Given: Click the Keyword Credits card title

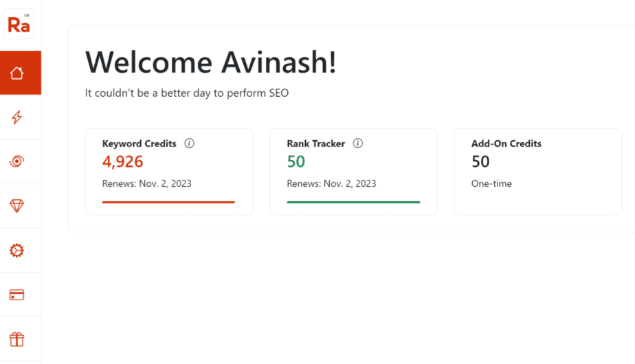Looking at the screenshot, I should (140, 144).
